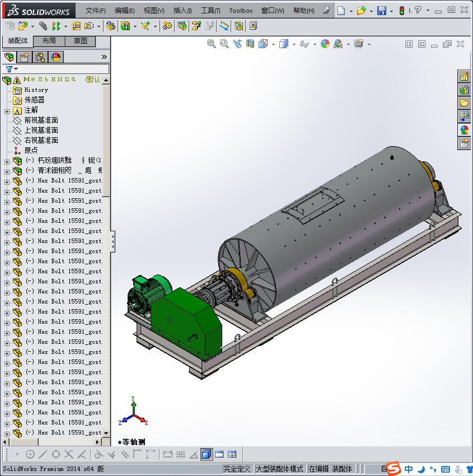Screen dimensions: 473x476
Task: Open dropdown next to New document icon
Action: [x=351, y=11]
